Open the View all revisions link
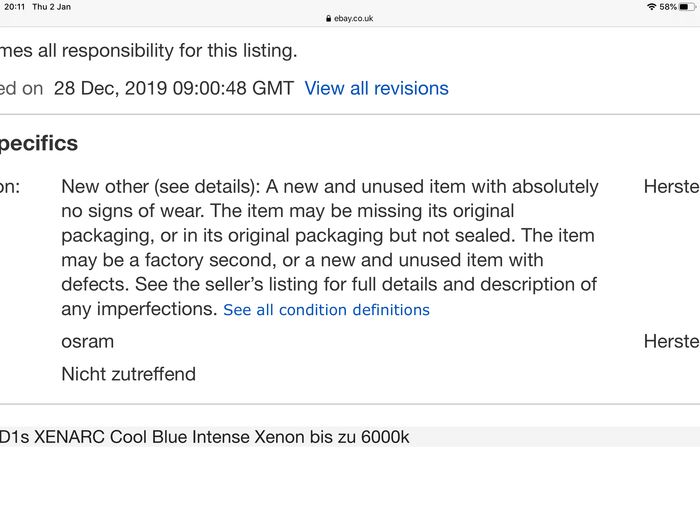The image size is (700, 525). (376, 88)
